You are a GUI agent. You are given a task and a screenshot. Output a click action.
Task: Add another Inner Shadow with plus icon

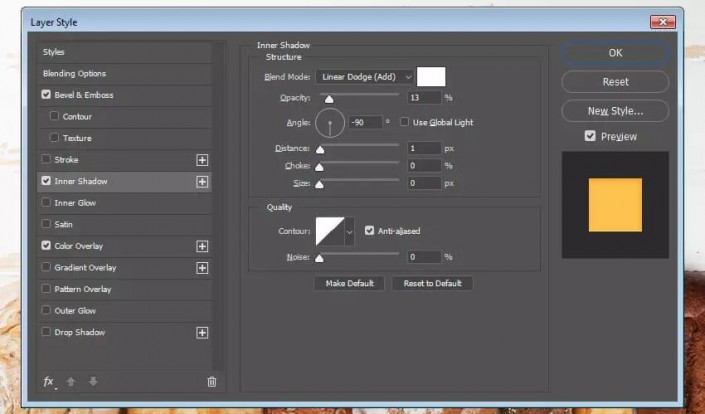(x=202, y=182)
